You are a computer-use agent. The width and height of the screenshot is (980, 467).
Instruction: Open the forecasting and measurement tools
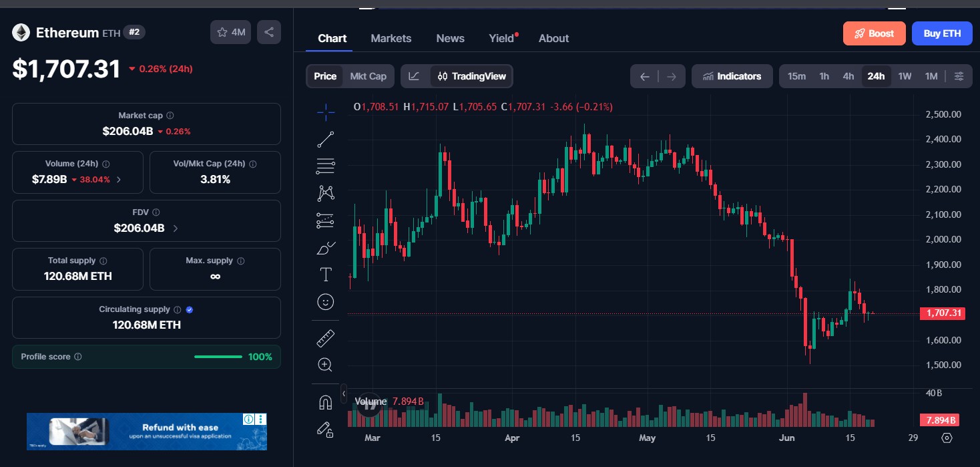click(x=325, y=220)
